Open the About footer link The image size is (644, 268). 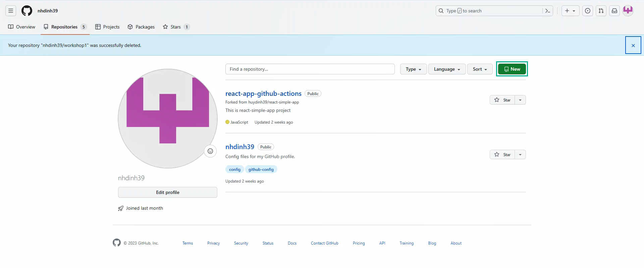pos(456,243)
